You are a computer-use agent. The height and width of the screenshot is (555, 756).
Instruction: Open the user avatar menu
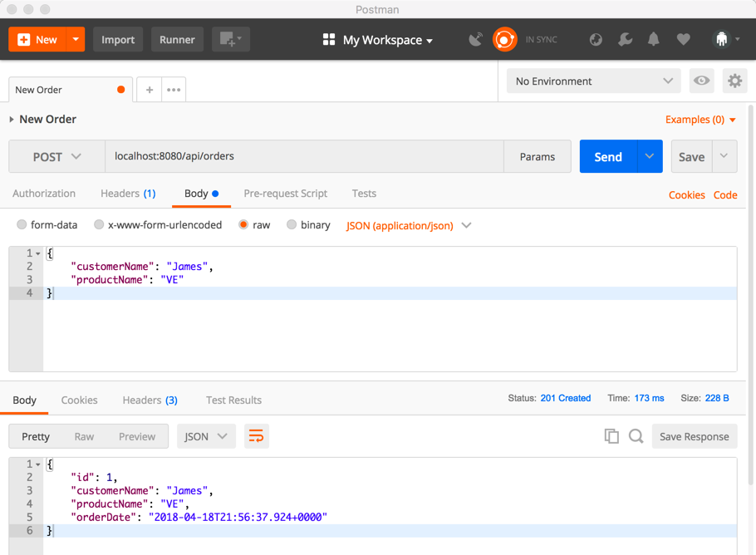pyautogui.click(x=725, y=40)
